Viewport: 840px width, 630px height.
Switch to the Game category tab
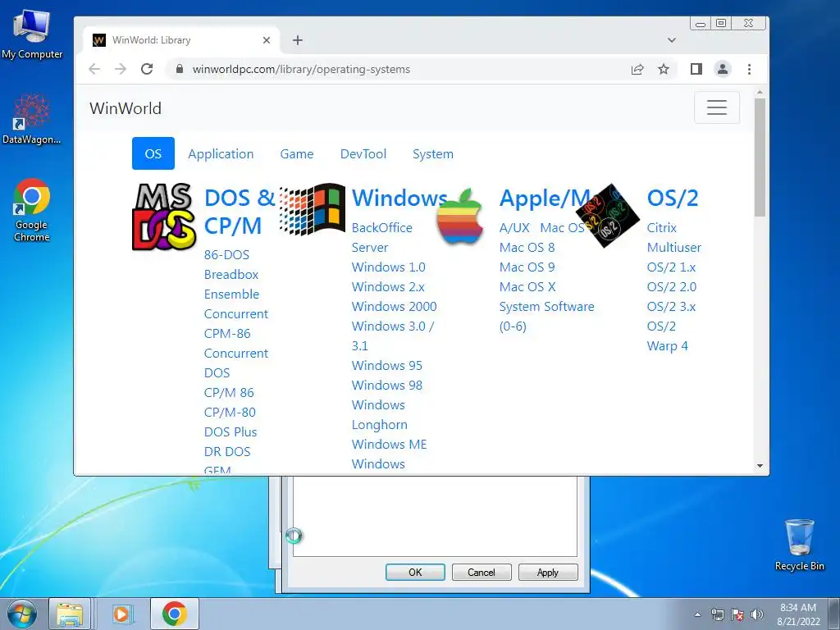[x=297, y=153]
